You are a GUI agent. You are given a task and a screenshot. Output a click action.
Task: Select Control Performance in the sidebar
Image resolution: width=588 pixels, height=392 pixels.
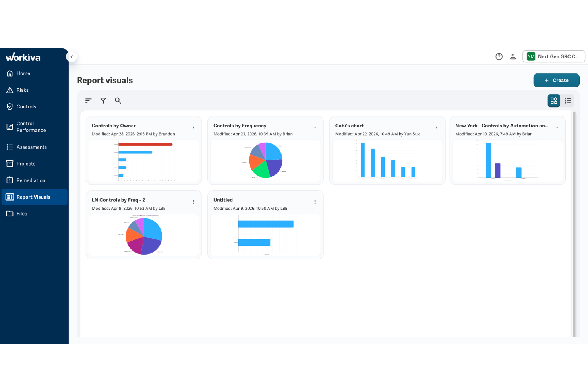point(34,127)
